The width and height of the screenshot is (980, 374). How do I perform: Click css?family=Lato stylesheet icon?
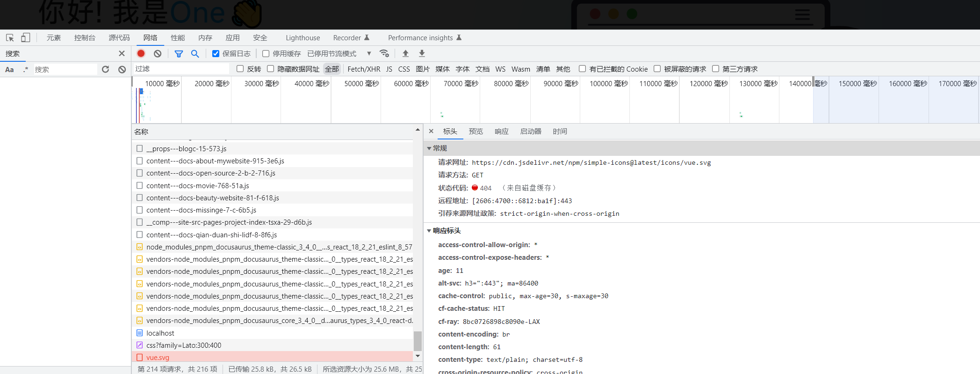[x=139, y=345]
